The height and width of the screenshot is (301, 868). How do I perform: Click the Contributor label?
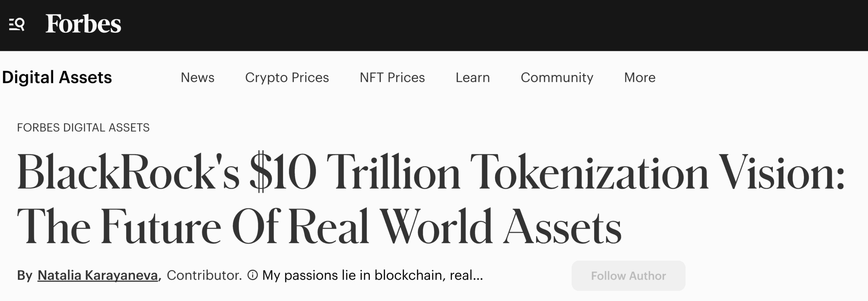pyautogui.click(x=204, y=275)
